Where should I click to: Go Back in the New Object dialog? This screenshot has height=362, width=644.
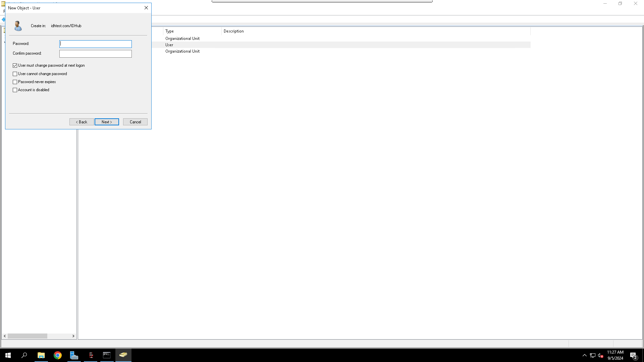pyautogui.click(x=82, y=122)
